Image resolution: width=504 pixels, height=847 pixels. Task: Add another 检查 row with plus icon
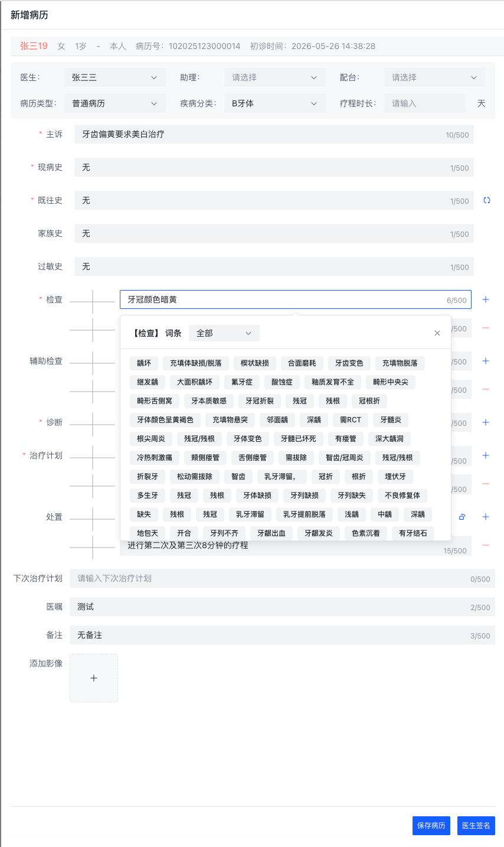pos(486,299)
